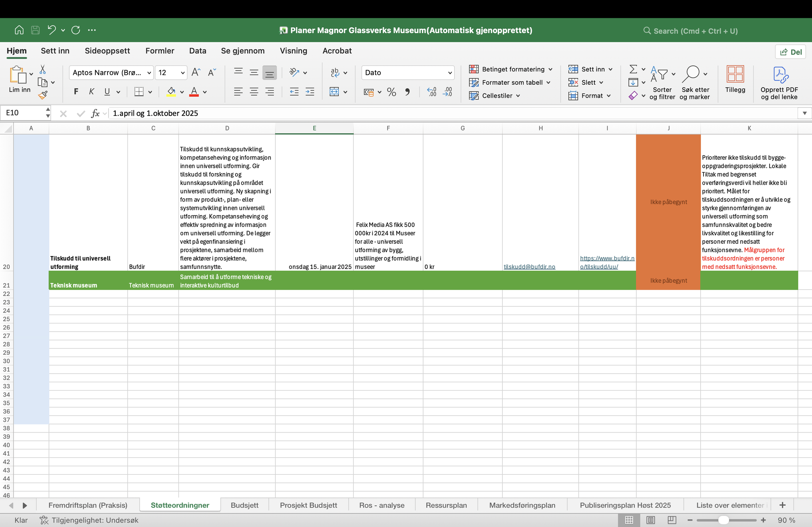Image resolution: width=812 pixels, height=527 pixels.
Task: Click the cut scissors icon
Action: coord(43,69)
